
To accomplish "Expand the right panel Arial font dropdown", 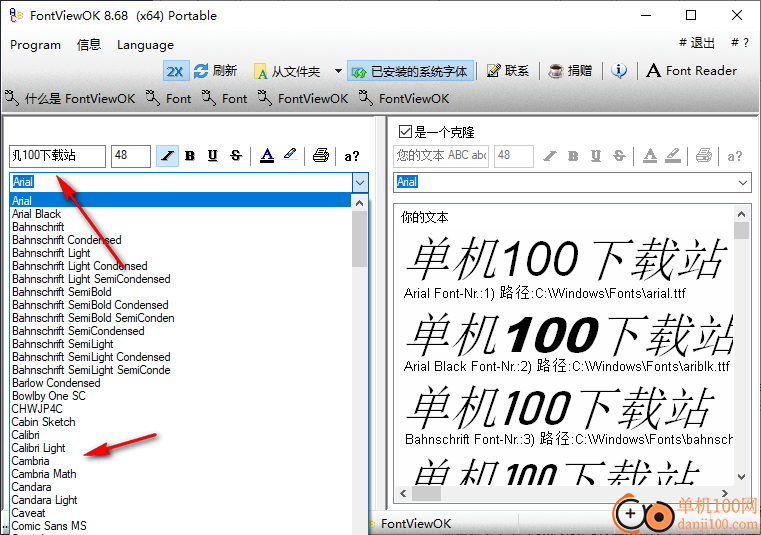I will coord(743,183).
